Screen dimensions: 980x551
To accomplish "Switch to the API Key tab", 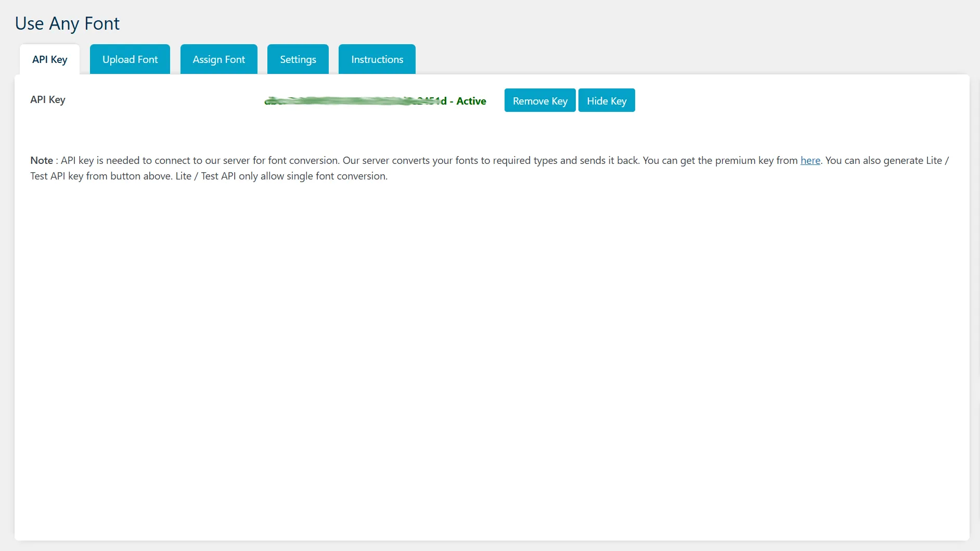I will point(50,59).
